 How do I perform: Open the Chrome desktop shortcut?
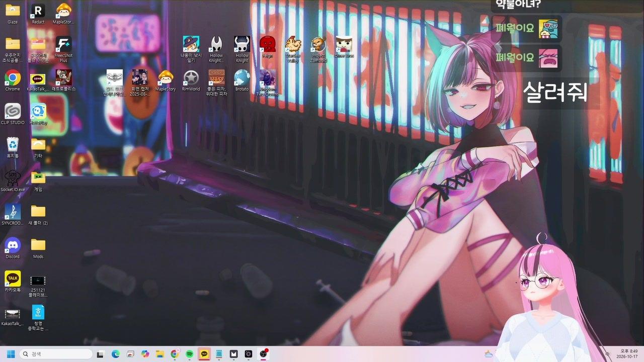point(13,80)
